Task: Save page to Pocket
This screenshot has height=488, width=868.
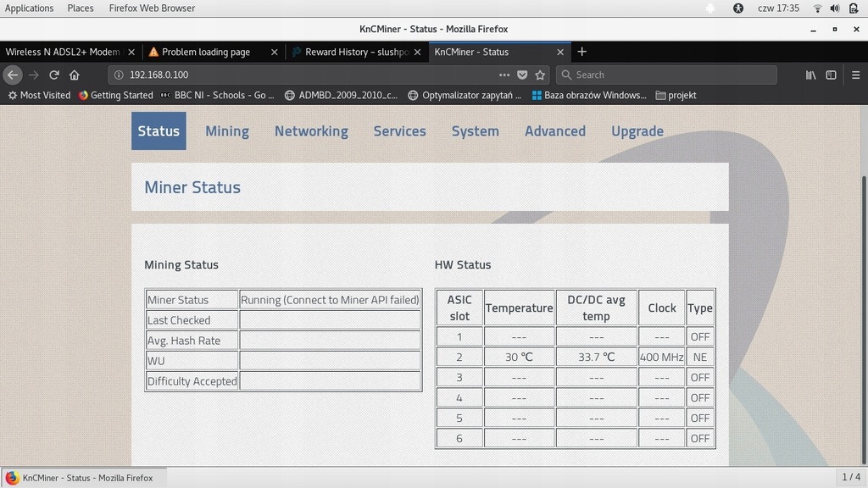Action: 522,75
